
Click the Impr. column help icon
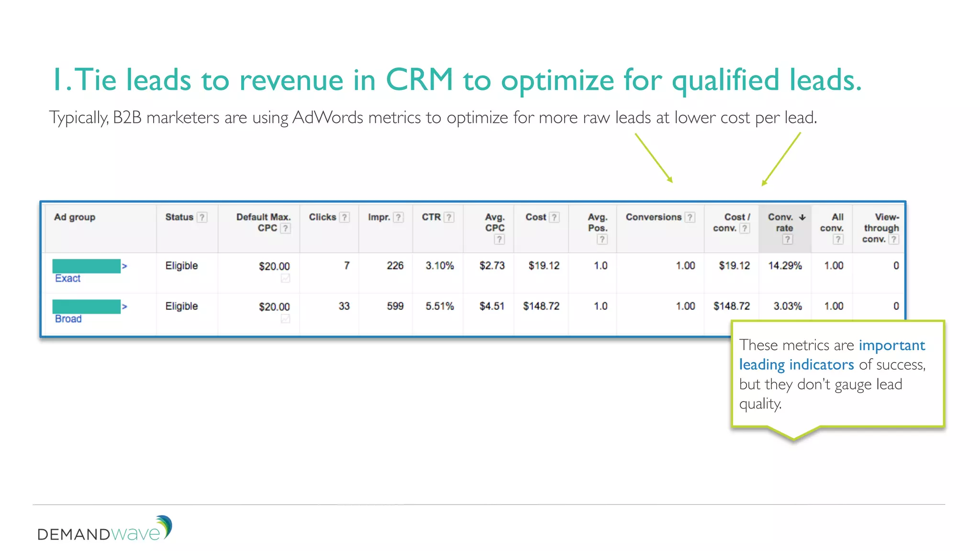[x=398, y=217]
